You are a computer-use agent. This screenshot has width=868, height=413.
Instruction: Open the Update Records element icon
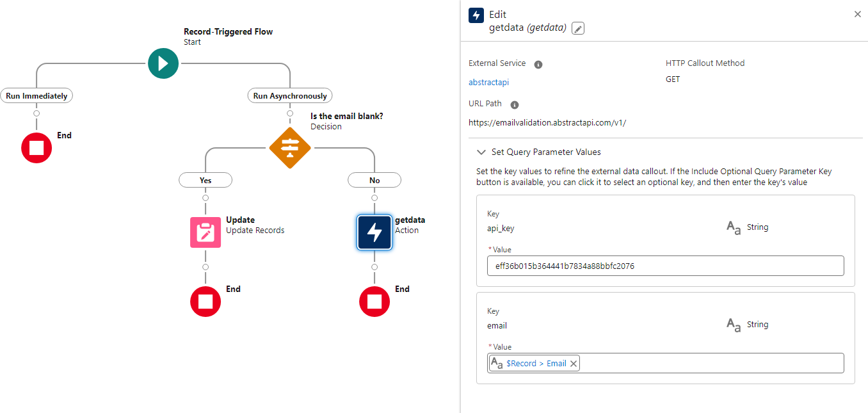click(205, 232)
